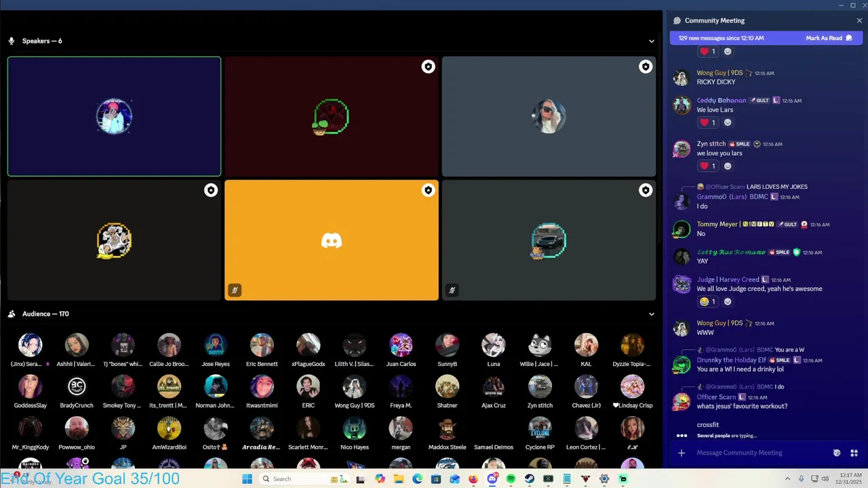Collapse the Speakers section with its chevron
The image size is (868, 488).
pyautogui.click(x=651, y=41)
